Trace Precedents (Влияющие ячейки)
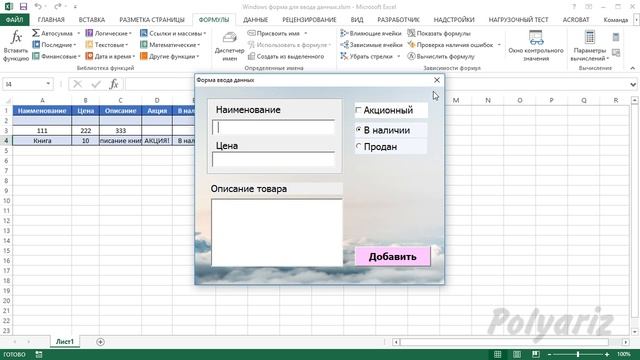 pos(371,33)
